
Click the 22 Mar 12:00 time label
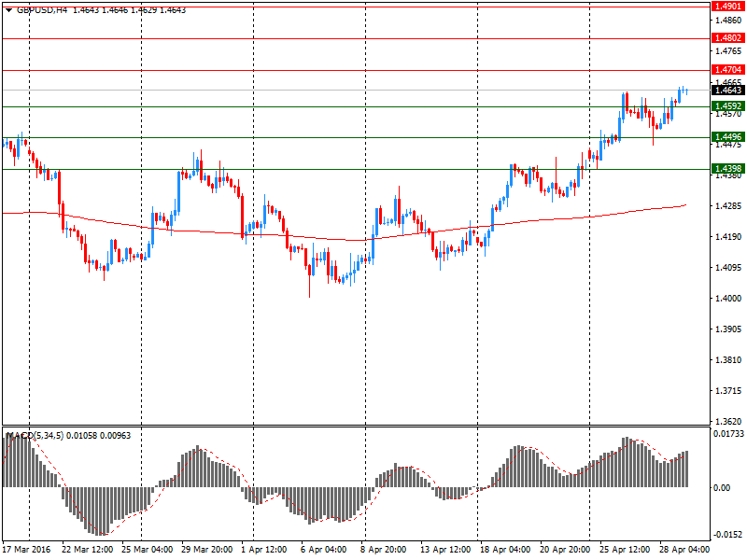pyautogui.click(x=87, y=550)
